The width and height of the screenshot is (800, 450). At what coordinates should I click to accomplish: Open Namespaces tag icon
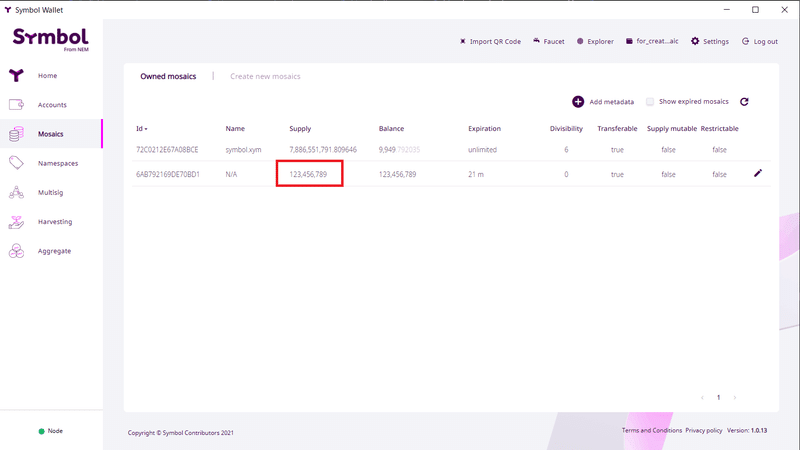[x=16, y=163]
